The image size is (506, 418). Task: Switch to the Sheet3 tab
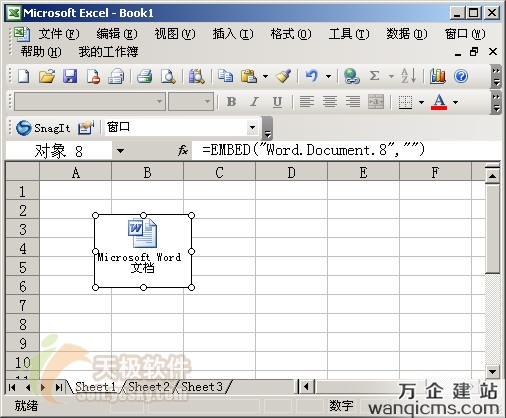[x=202, y=387]
